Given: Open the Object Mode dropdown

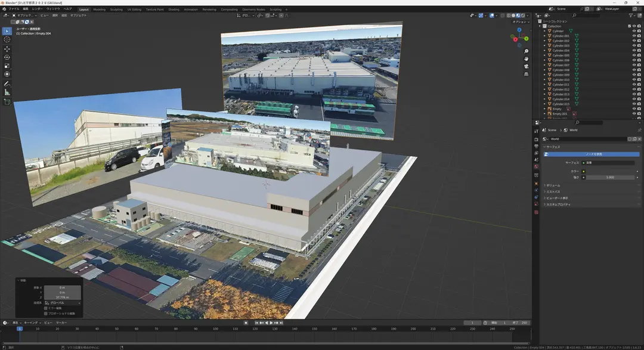Looking at the screenshot, I should (24, 15).
